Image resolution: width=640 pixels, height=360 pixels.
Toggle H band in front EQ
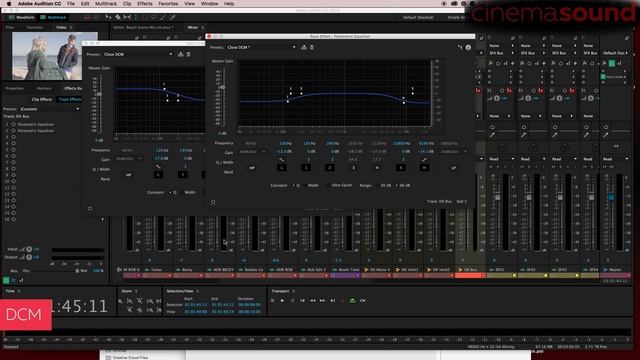click(x=424, y=168)
